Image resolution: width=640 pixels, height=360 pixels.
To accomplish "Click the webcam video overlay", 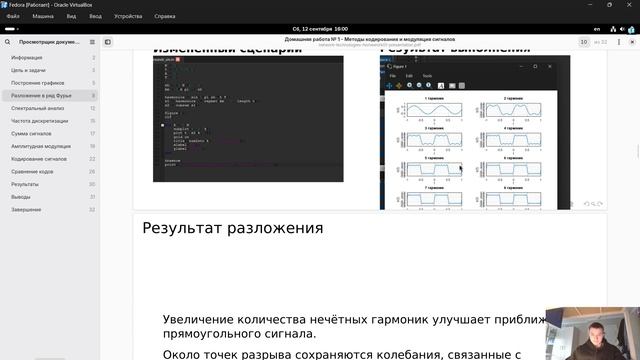I will point(593,333).
